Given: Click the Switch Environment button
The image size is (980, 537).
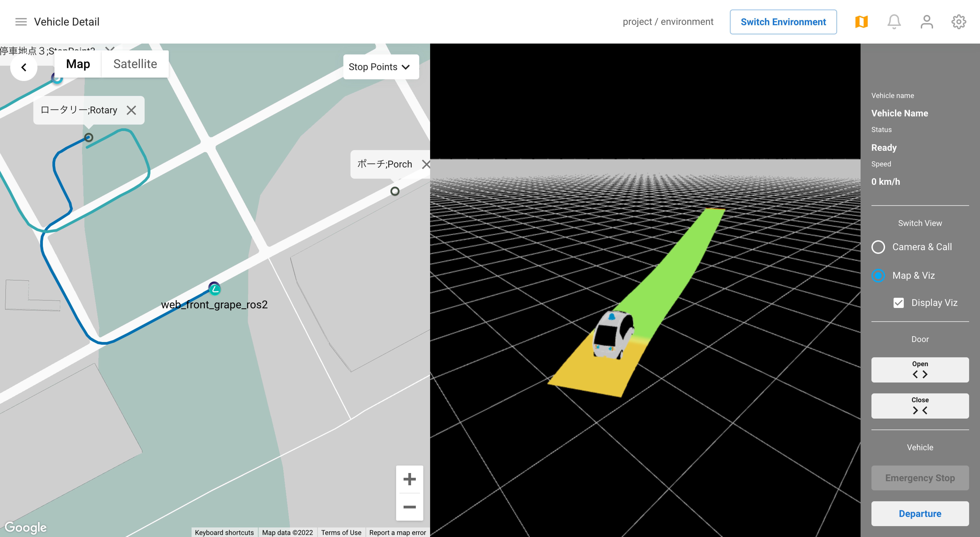Looking at the screenshot, I should pos(783,22).
